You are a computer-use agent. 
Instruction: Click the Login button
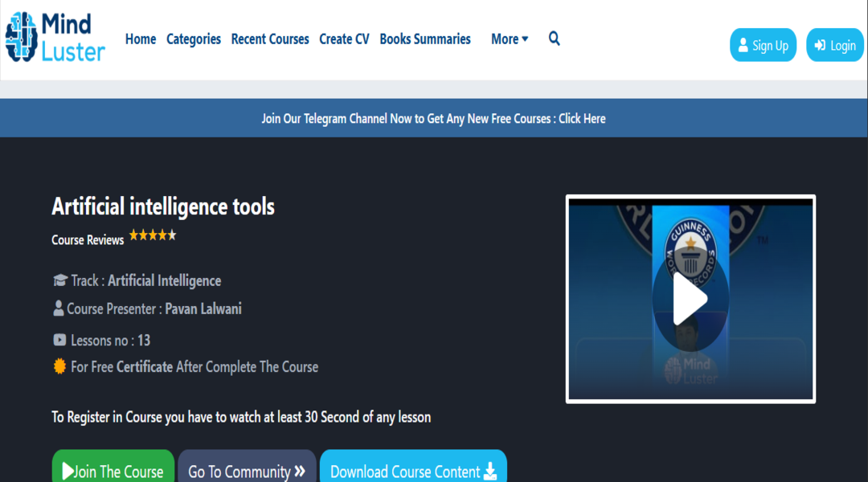pyautogui.click(x=835, y=45)
